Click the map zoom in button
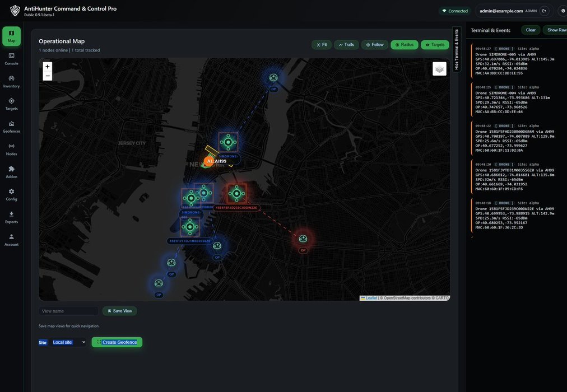567x392 pixels. click(x=48, y=67)
